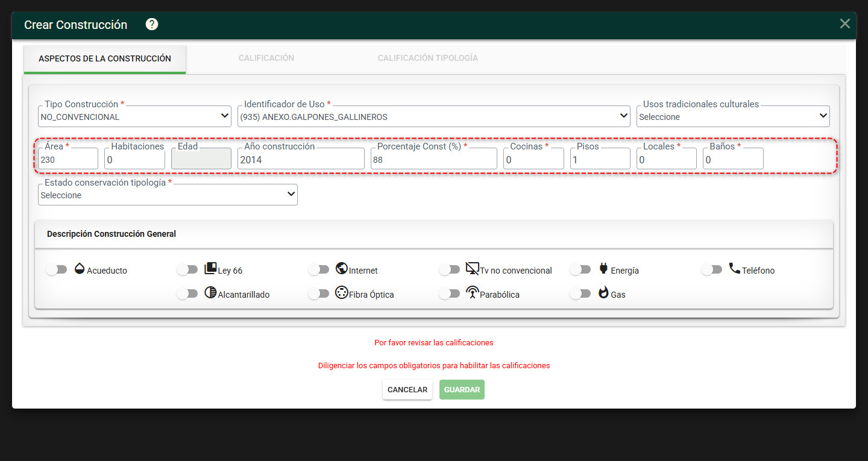Expand the Identificador de Uso dropdown
Viewport: 868px width, 461px height.
point(434,116)
